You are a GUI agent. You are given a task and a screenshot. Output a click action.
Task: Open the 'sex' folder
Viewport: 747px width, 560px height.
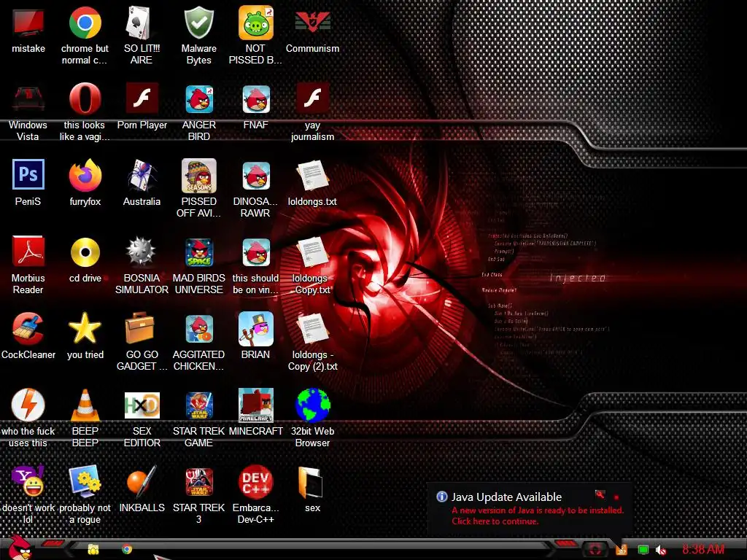311,483
